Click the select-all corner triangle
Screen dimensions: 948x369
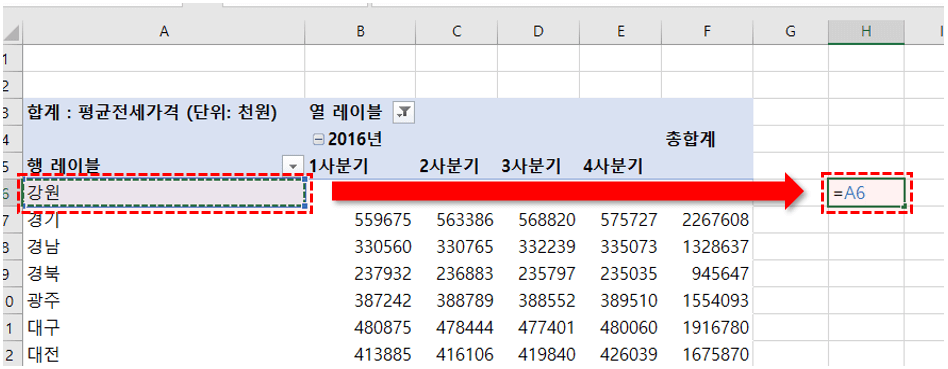11,33
